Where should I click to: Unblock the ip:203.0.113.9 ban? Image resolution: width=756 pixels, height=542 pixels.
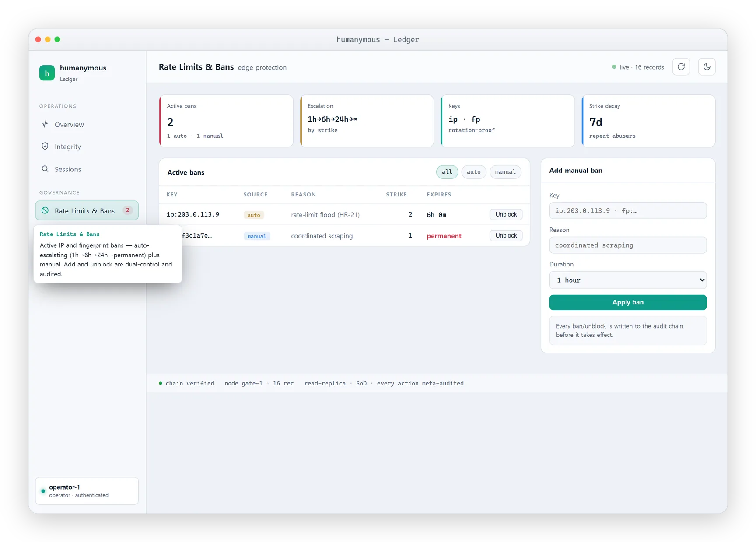506,214
